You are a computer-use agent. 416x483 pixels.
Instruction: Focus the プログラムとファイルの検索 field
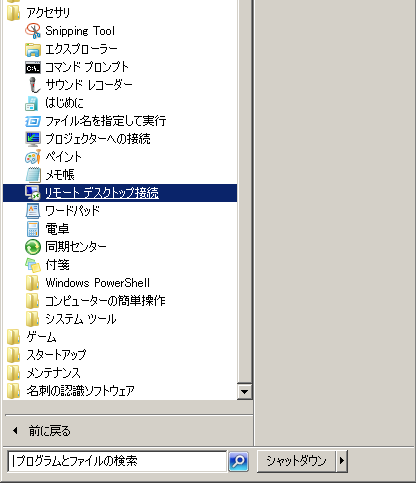117,461
